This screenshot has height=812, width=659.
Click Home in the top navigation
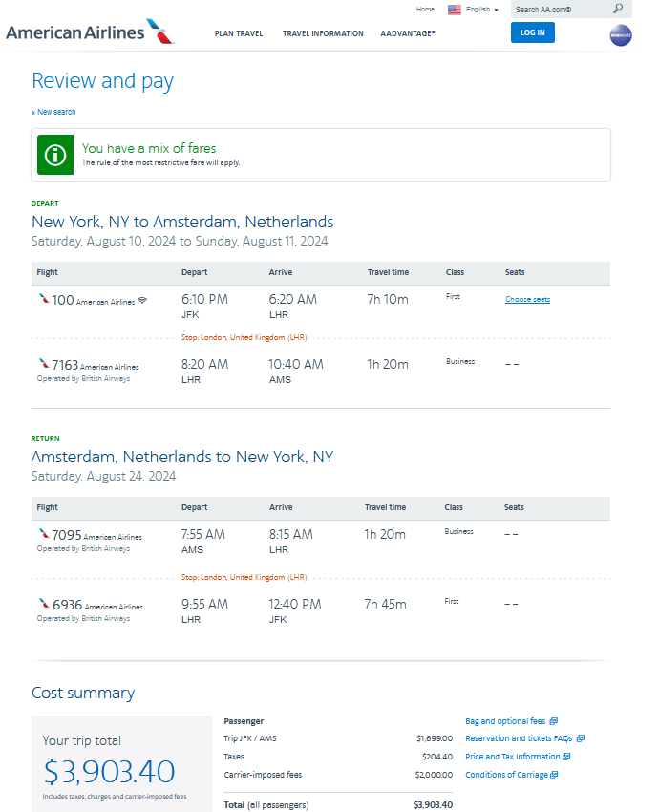(x=425, y=9)
